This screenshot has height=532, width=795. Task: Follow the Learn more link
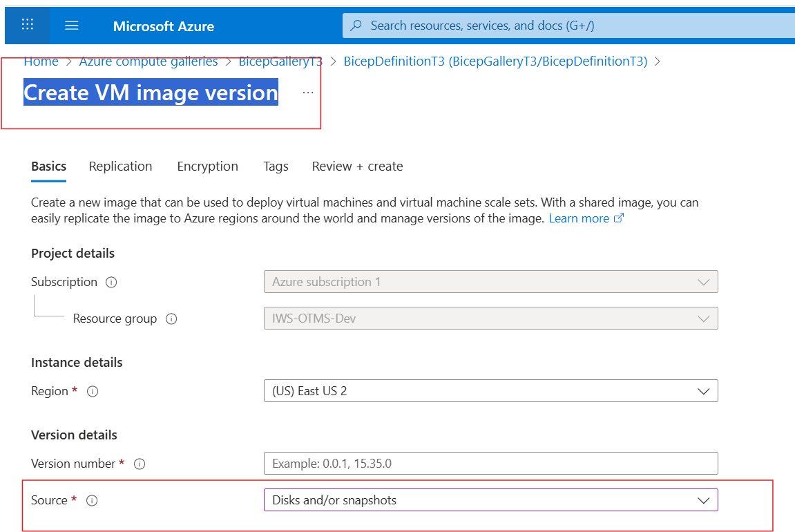point(579,218)
